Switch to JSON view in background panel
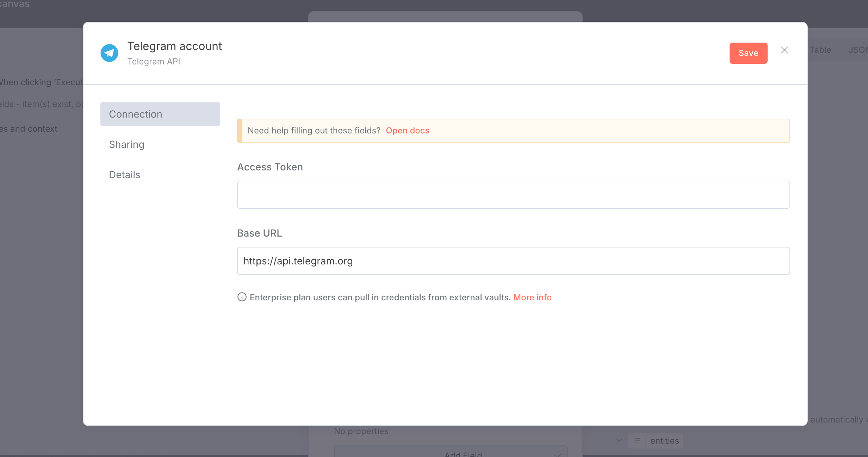868x457 pixels. (x=857, y=50)
